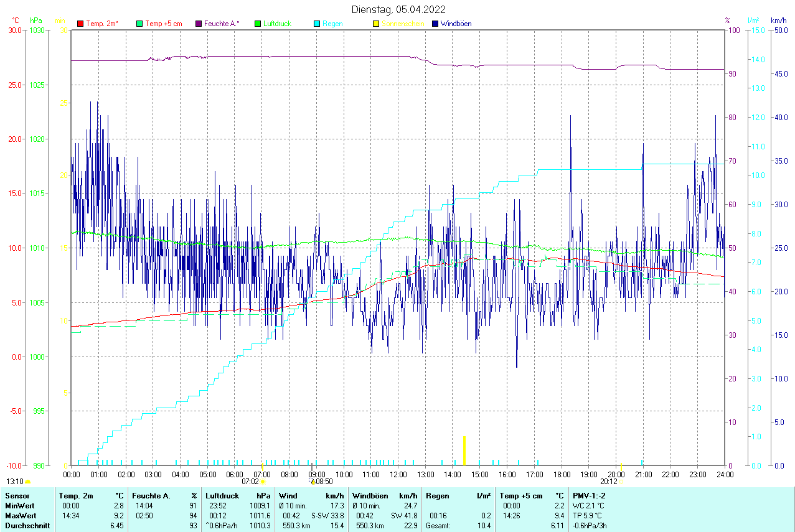Click the dew point value "TP 5.9 °C"

click(x=589, y=516)
